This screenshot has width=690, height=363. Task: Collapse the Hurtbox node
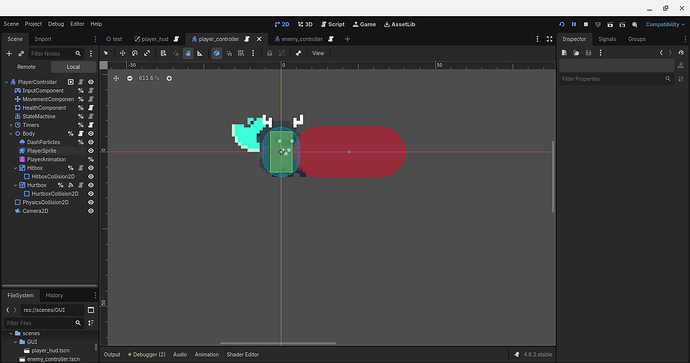point(15,185)
